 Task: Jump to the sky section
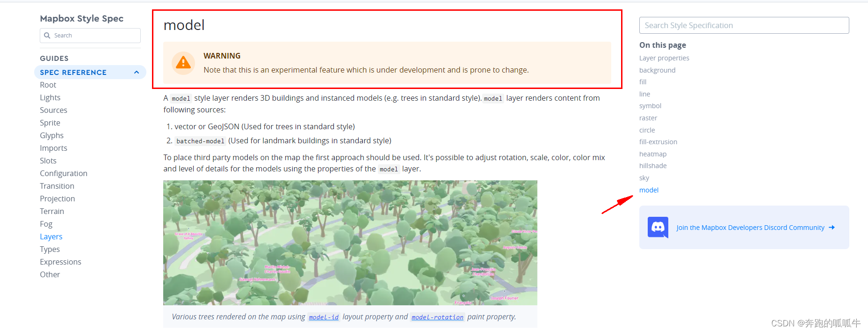click(x=644, y=178)
